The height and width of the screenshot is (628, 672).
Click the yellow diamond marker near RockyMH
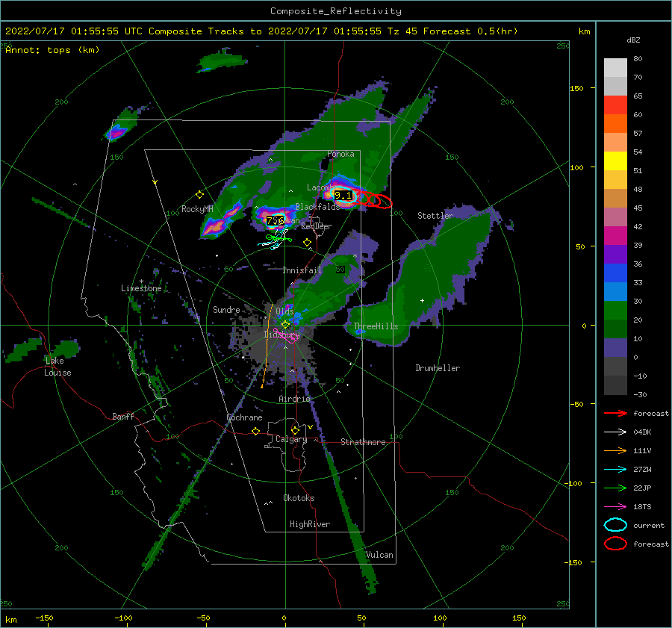pos(199,195)
